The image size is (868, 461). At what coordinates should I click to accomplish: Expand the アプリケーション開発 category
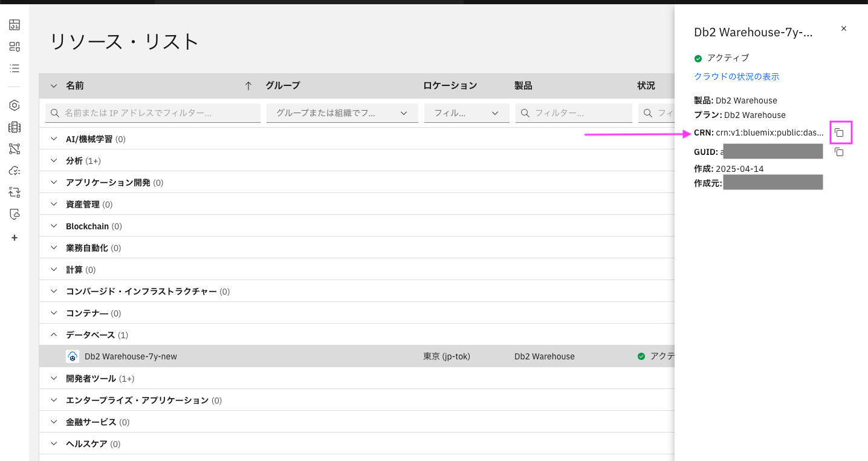tap(53, 182)
